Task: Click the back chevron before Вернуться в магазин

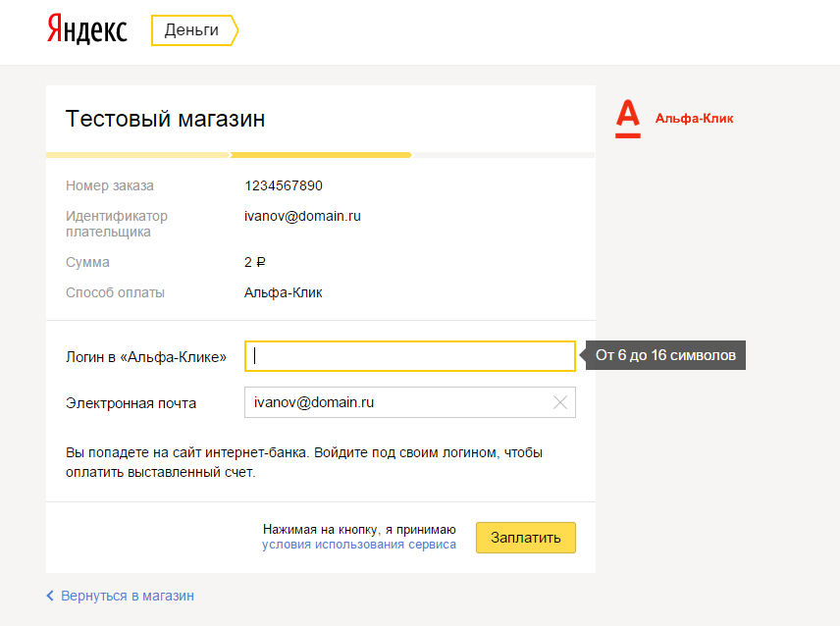Action: pos(50,596)
